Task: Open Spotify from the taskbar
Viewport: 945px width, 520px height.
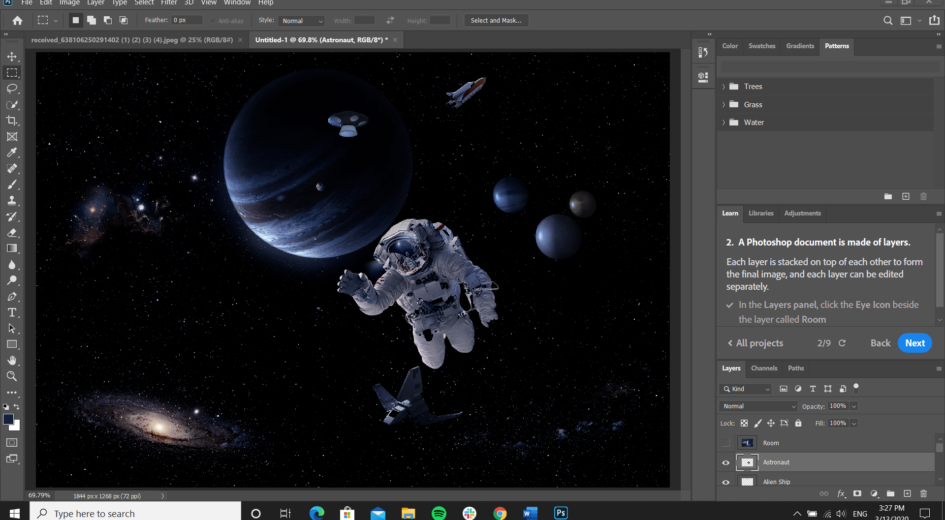Action: pos(439,513)
